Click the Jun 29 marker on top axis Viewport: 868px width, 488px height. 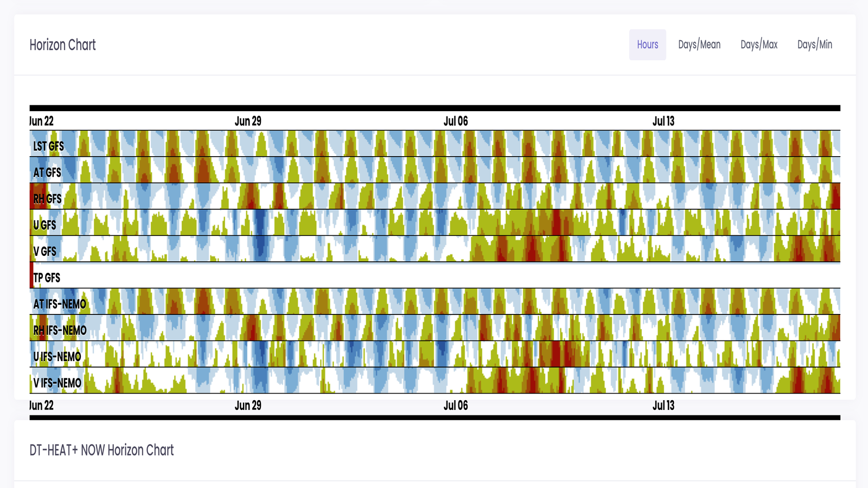(248, 121)
